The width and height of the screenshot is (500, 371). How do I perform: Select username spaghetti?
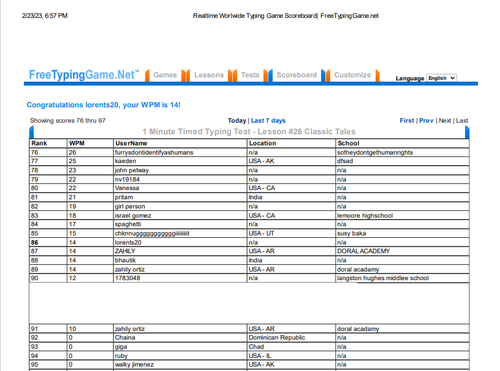[x=128, y=224]
